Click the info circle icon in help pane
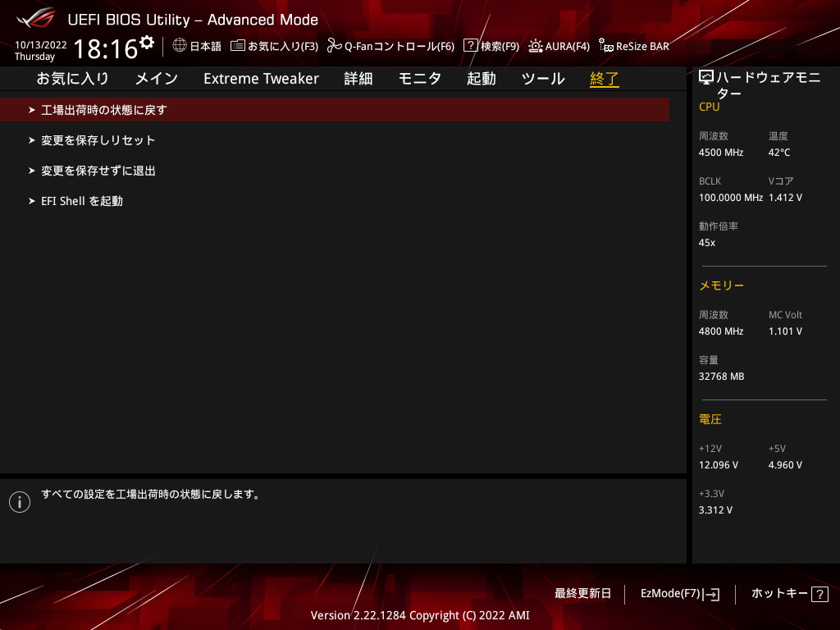Viewport: 840px width, 630px height. [x=20, y=502]
